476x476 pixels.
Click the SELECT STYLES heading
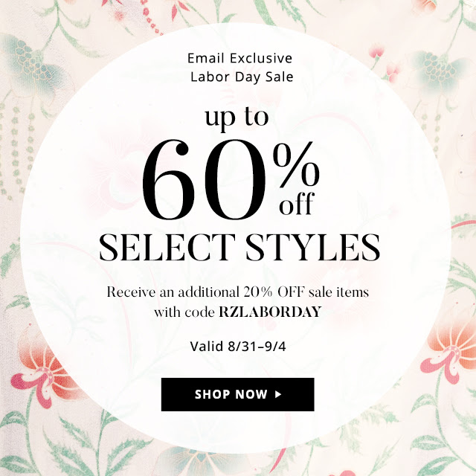pos(239,248)
